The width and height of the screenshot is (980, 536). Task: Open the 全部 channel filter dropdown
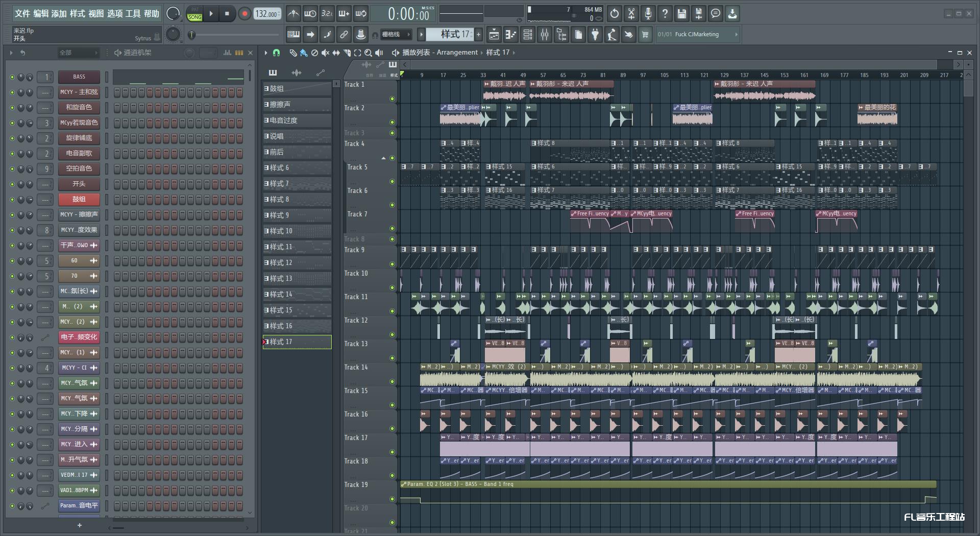pyautogui.click(x=78, y=53)
